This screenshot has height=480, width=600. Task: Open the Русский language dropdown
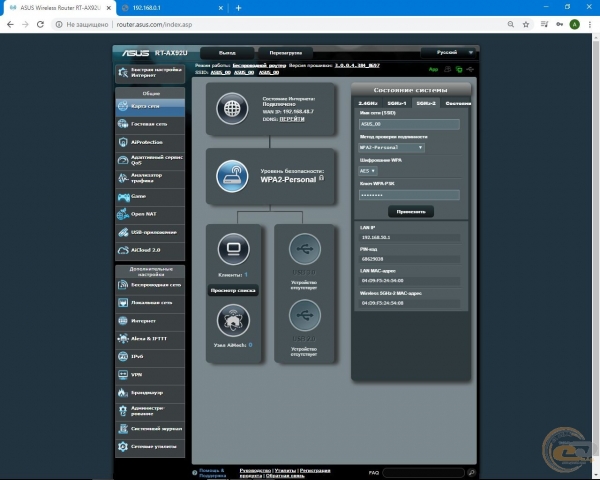pos(448,52)
